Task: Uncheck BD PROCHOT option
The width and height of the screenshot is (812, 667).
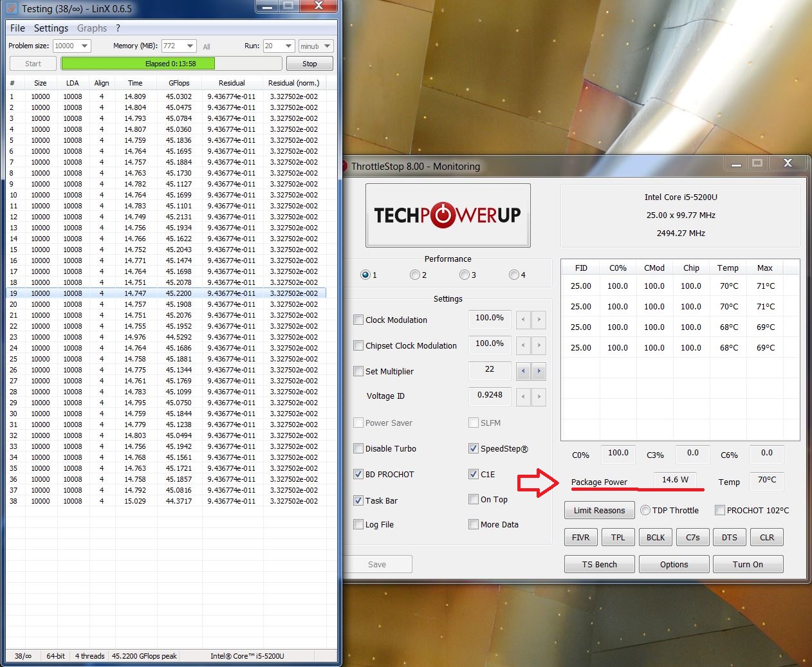Action: pos(358,474)
